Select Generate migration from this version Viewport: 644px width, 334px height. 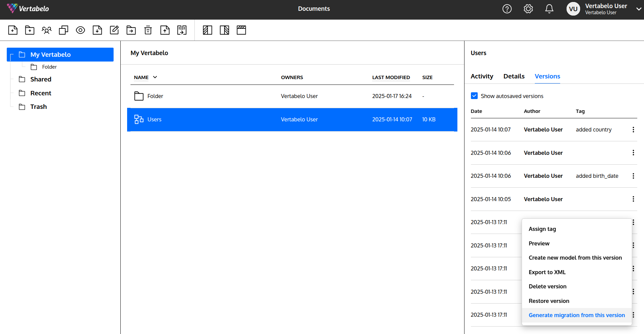point(576,315)
